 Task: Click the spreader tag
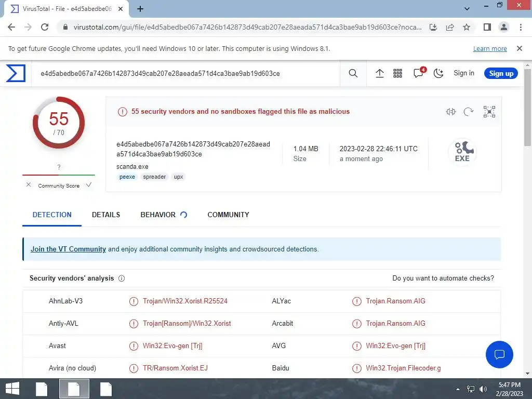154,177
